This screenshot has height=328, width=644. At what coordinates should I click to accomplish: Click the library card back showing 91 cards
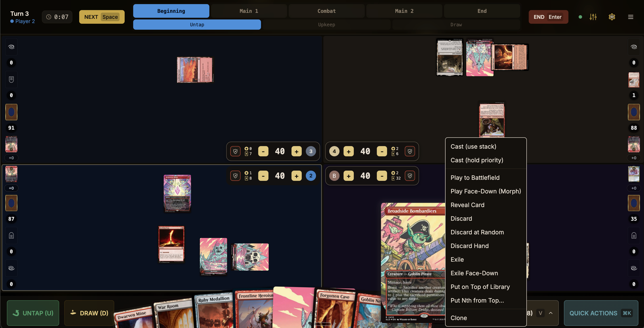click(x=11, y=112)
